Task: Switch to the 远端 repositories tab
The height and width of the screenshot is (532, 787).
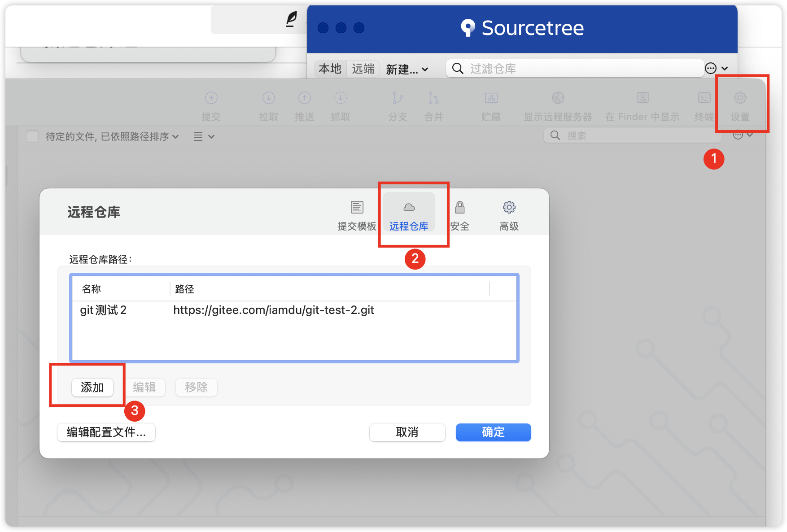Action: click(x=363, y=69)
